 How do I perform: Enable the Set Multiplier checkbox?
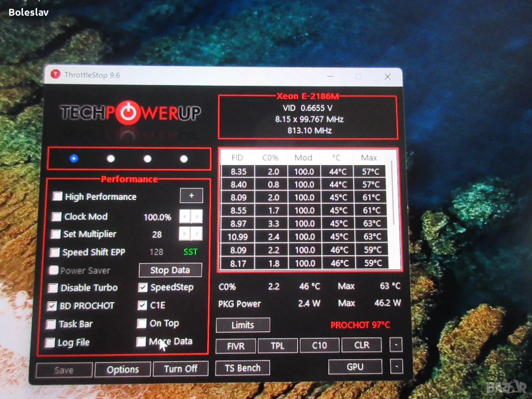click(55, 234)
